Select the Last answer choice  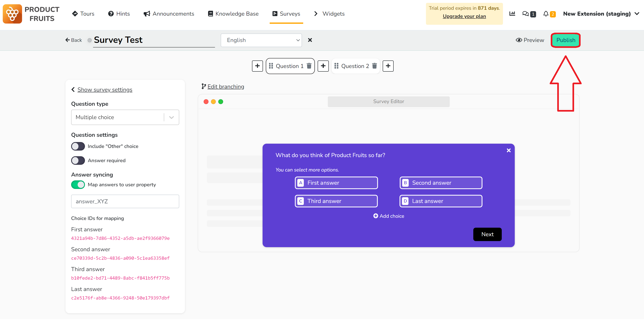[441, 201]
